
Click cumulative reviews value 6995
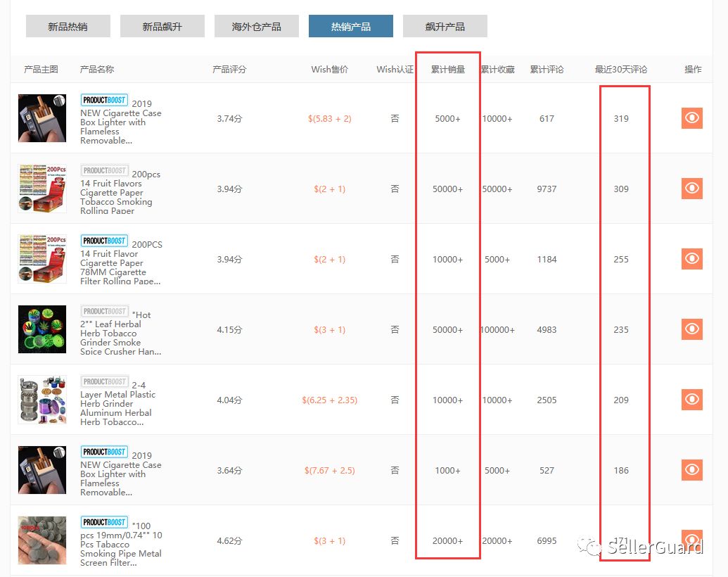pos(547,541)
